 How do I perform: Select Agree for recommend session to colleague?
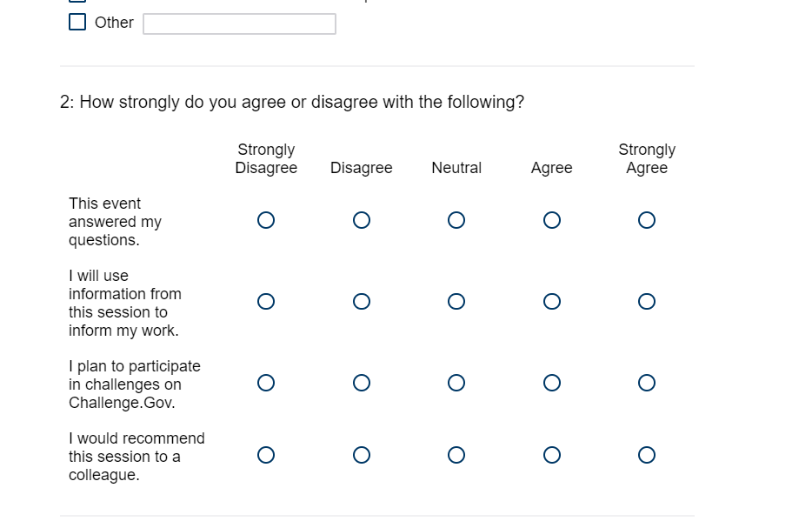click(551, 455)
